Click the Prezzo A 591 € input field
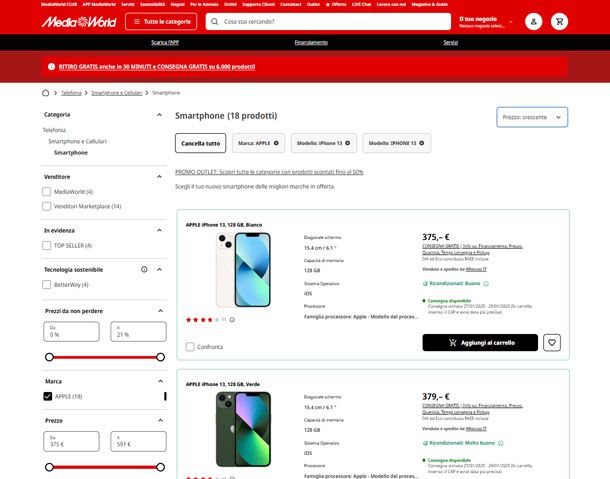This screenshot has width=610, height=479. click(138, 441)
